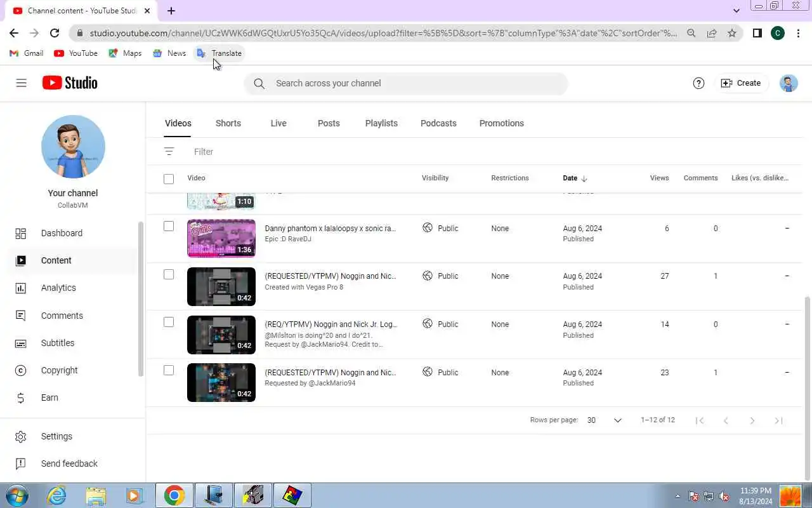Open Dashboard in the sidebar
The width and height of the screenshot is (812, 508).
(x=72, y=233)
